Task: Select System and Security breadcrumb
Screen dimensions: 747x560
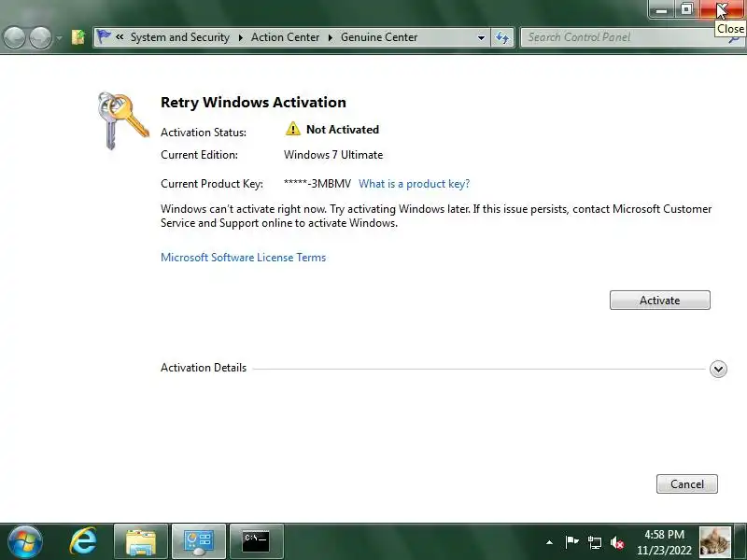Action: [180, 37]
